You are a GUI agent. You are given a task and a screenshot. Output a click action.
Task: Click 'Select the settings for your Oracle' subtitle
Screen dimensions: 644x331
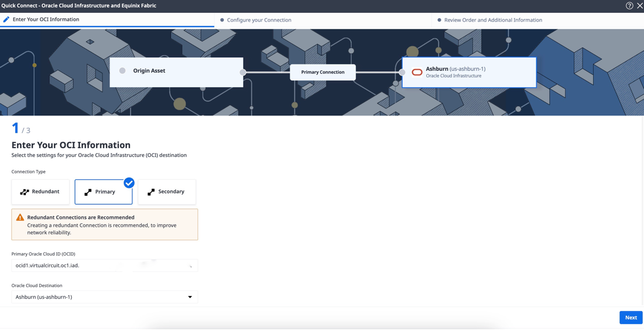(x=99, y=155)
